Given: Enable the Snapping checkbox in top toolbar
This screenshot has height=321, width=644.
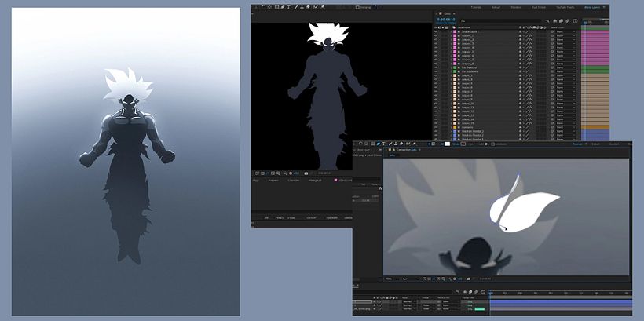Looking at the screenshot, I should point(357,7).
